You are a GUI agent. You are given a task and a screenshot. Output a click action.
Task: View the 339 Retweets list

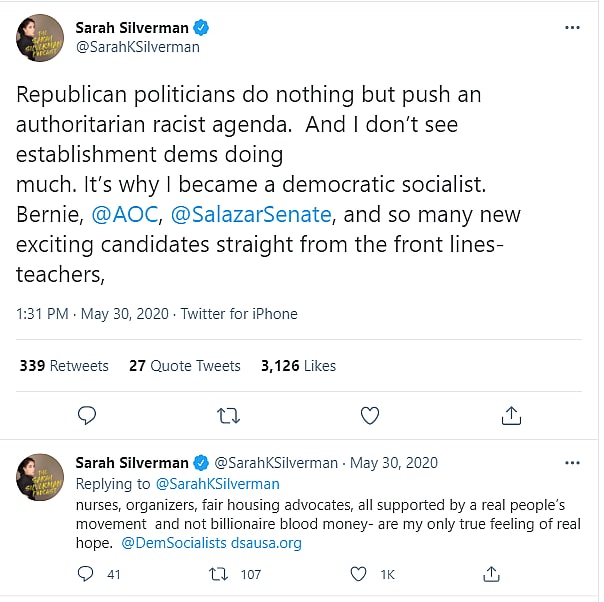point(64,366)
